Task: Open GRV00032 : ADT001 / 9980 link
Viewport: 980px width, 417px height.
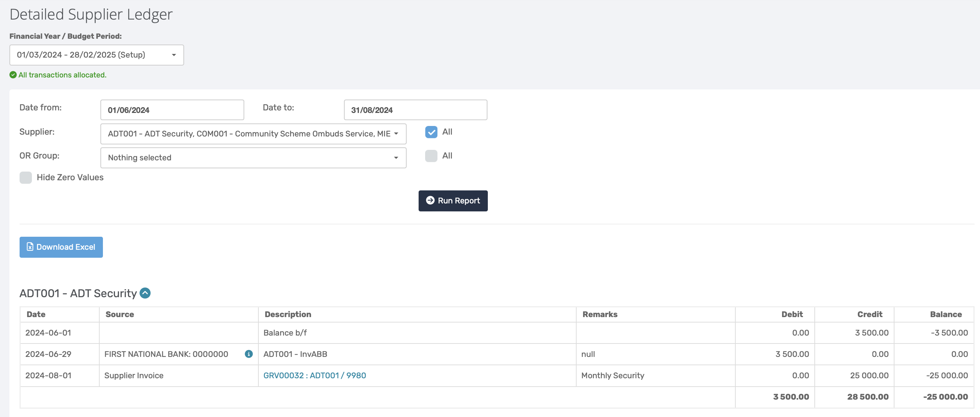Action: (x=314, y=376)
